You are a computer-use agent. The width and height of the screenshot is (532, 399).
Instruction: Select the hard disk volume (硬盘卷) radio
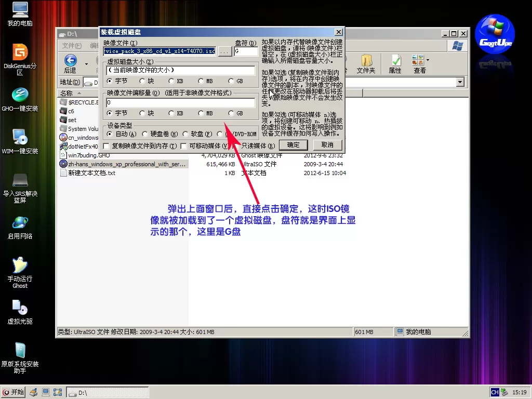[145, 134]
